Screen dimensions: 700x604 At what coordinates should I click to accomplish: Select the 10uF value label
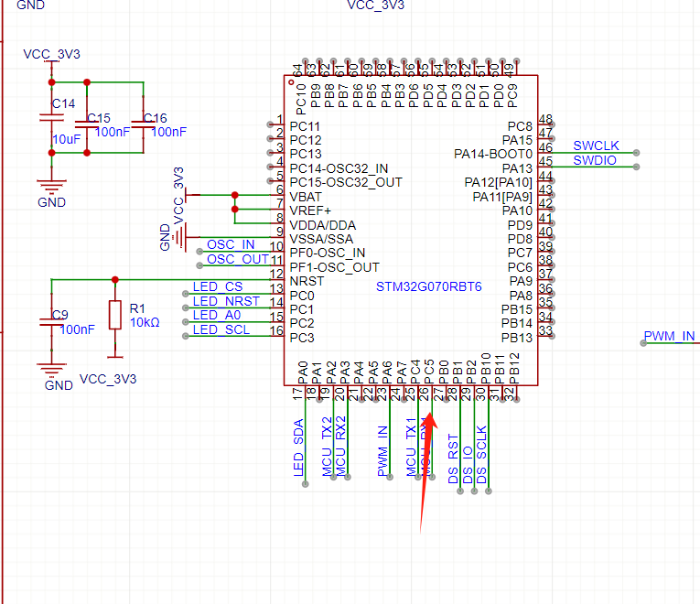[67, 139]
